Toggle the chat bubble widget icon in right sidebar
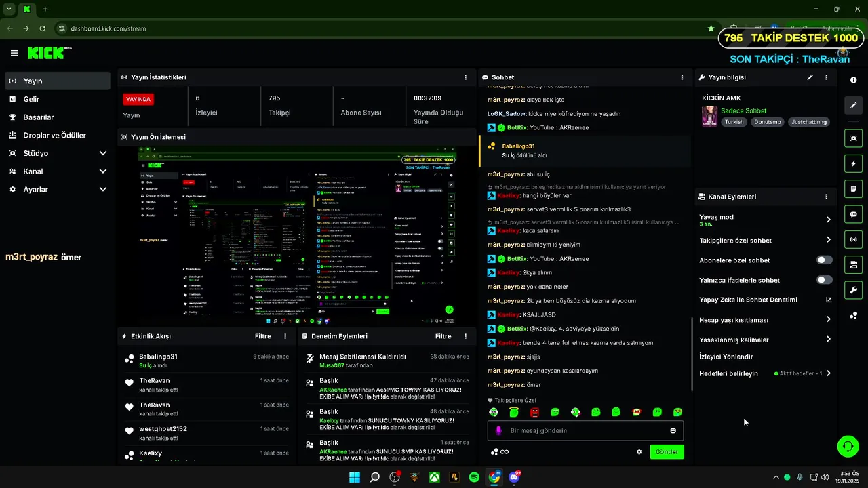Image resolution: width=868 pixels, height=488 pixels. [x=853, y=214]
